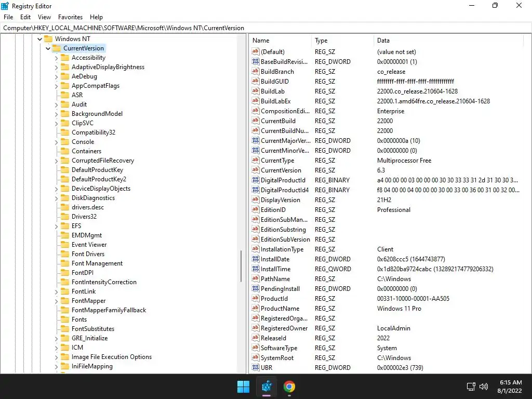Click the folder icon of Accessibility key
Viewport: 532px width, 399px height.
click(x=65, y=58)
